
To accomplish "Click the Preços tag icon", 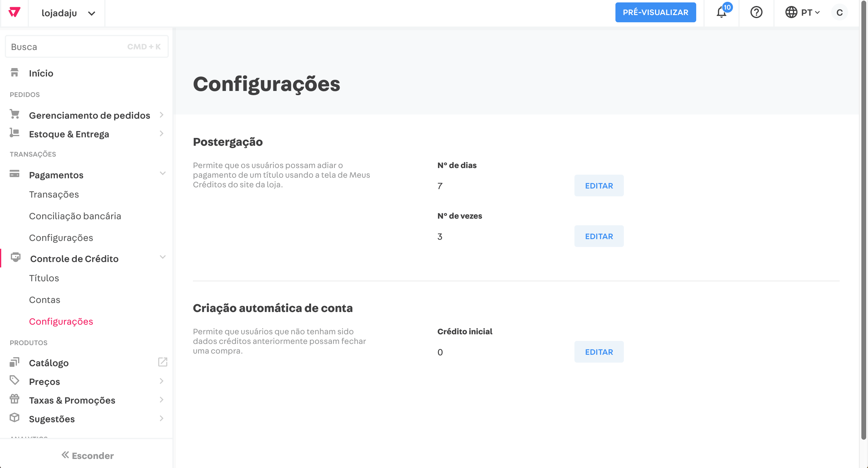I will 14,380.
